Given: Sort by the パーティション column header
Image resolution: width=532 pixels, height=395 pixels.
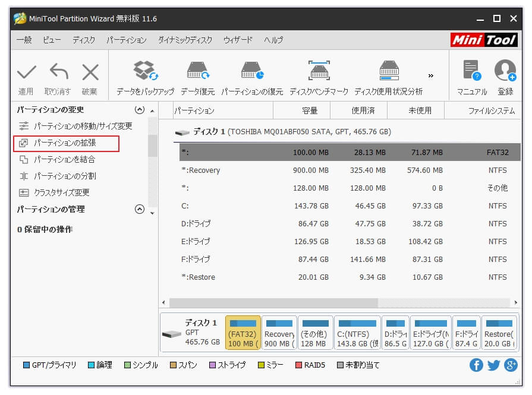Looking at the screenshot, I should click(x=223, y=110).
